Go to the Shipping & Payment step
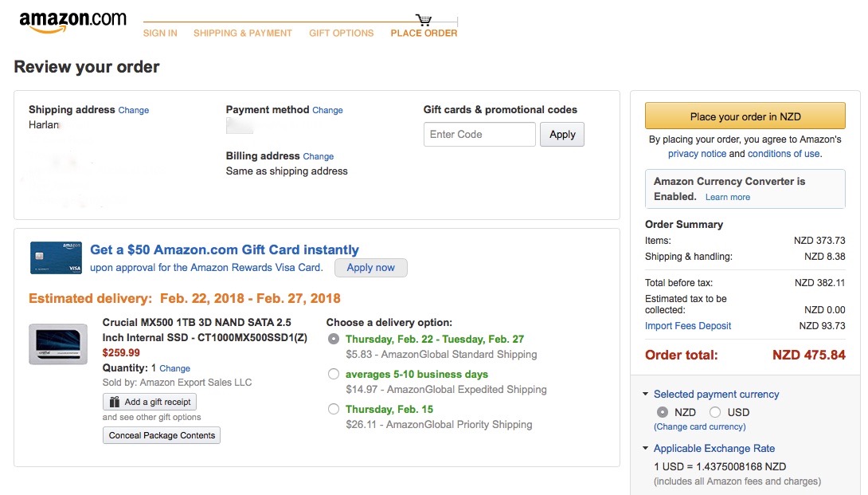The width and height of the screenshot is (868, 495). click(242, 33)
